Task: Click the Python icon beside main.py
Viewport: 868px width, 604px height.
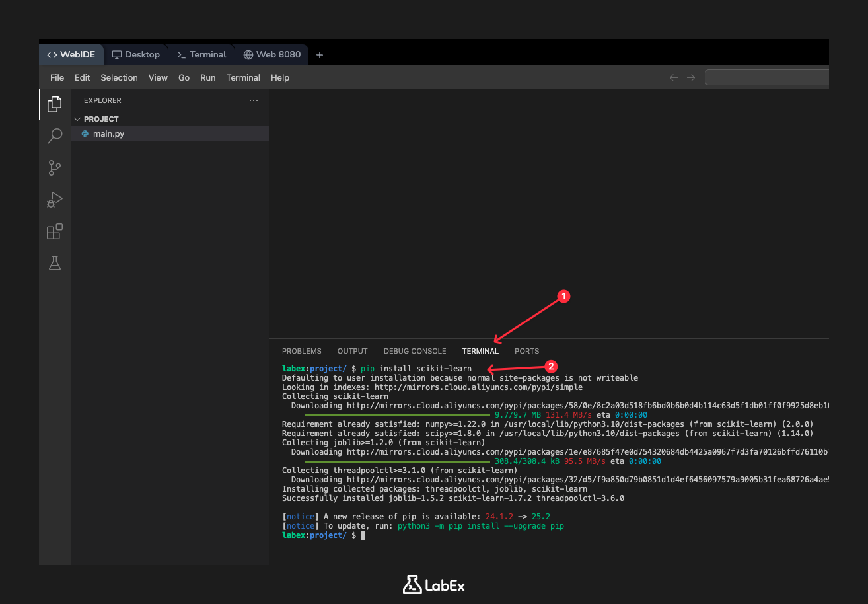Action: (85, 133)
